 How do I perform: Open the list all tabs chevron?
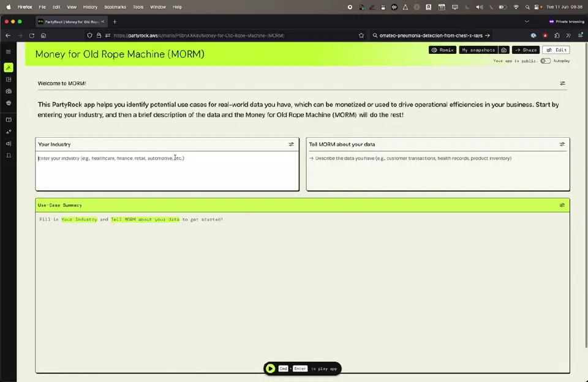527,22
